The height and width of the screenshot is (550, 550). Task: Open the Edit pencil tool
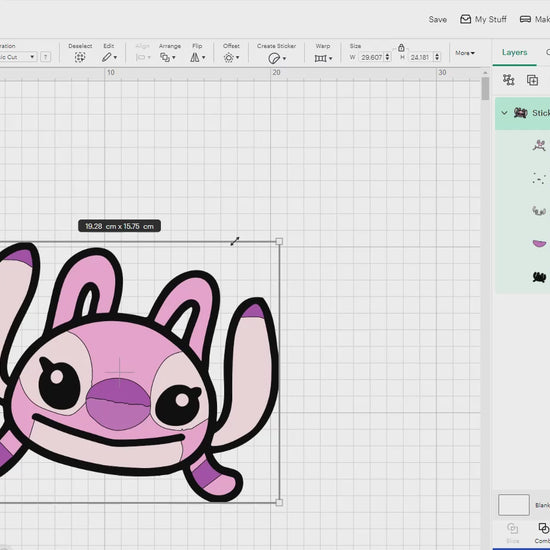point(107,57)
